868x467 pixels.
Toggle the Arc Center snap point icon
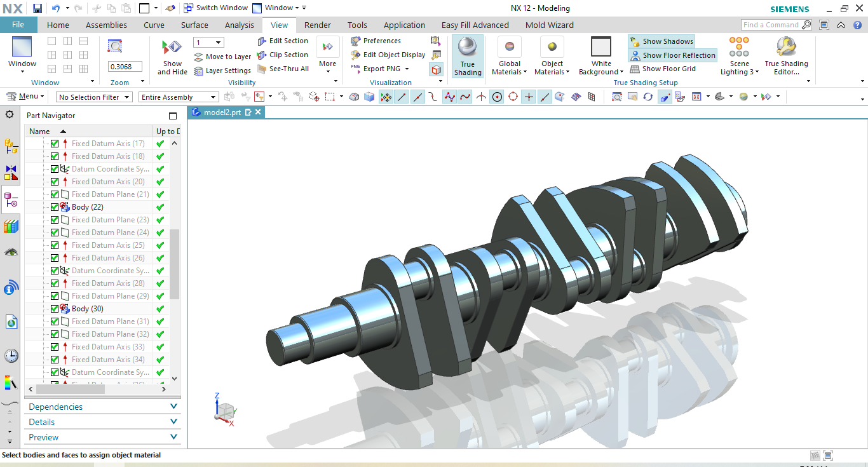[x=497, y=97]
